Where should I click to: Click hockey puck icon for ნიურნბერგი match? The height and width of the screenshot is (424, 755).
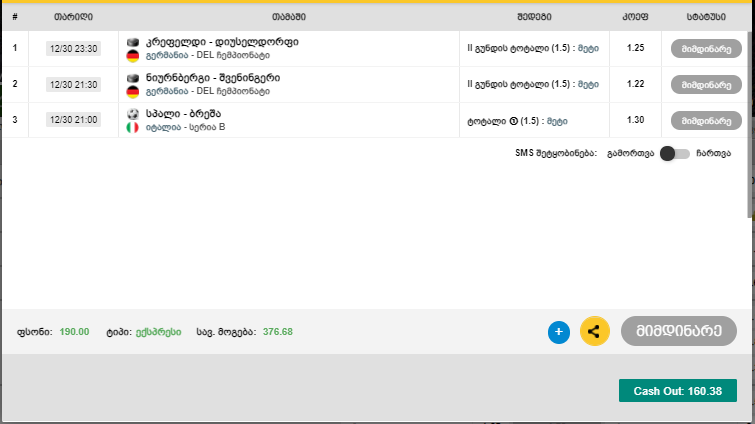tap(133, 78)
